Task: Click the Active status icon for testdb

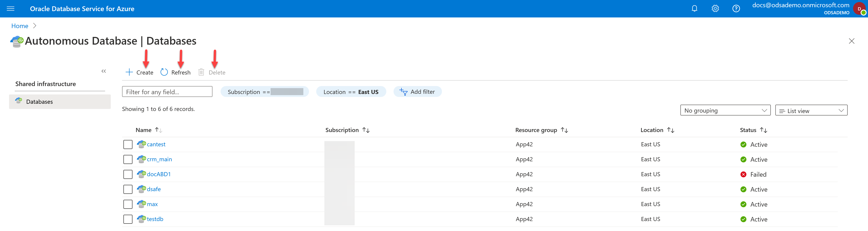Action: (x=743, y=219)
